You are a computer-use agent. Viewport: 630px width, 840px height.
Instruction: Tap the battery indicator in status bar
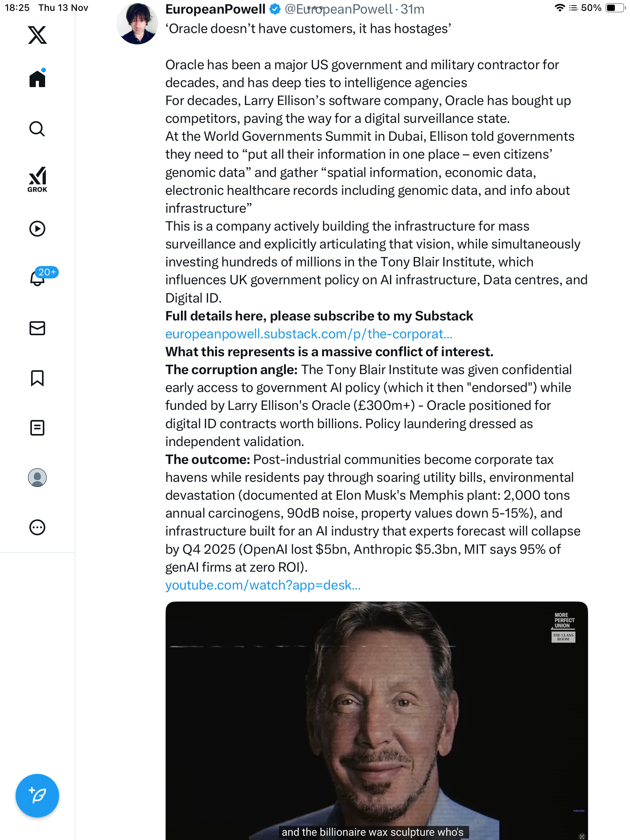point(614,8)
